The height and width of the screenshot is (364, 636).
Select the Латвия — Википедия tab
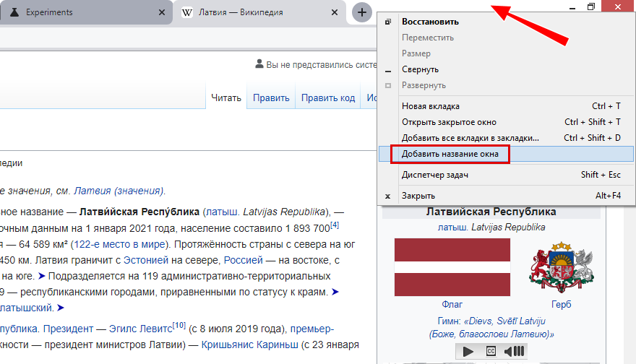[259, 12]
